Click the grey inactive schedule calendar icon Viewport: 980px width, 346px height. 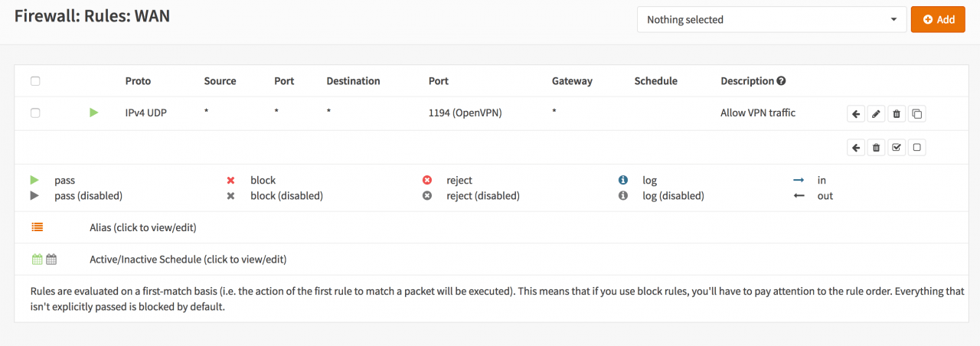click(51, 259)
